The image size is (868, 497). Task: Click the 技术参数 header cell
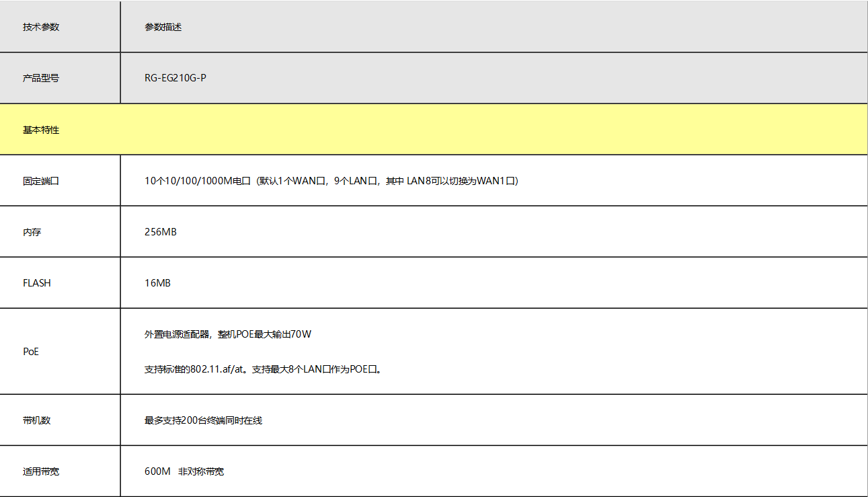point(41,28)
